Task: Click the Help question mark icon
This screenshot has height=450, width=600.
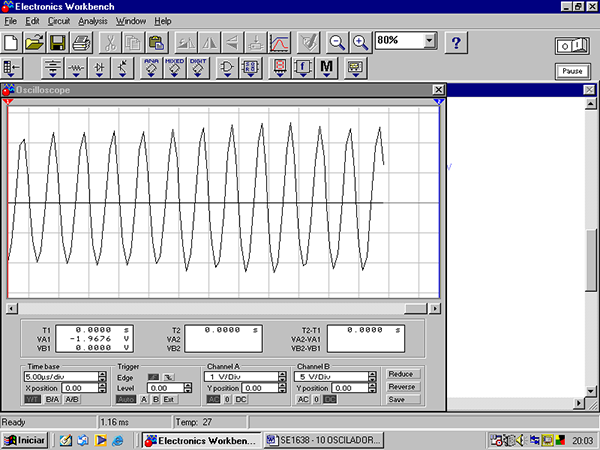Action: click(456, 42)
